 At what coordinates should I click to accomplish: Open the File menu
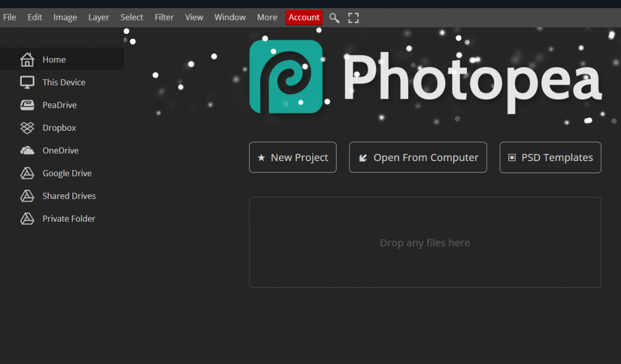coord(10,17)
